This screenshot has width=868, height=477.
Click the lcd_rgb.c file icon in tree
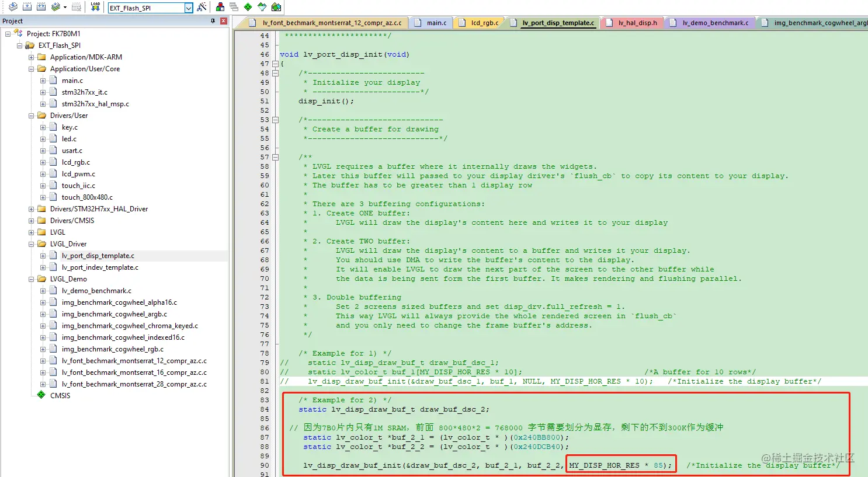[x=53, y=162]
